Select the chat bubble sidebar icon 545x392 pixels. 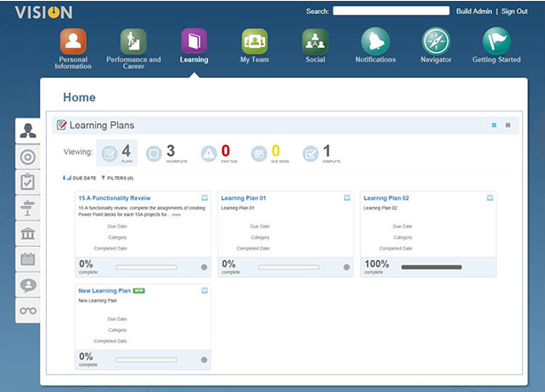(x=27, y=285)
